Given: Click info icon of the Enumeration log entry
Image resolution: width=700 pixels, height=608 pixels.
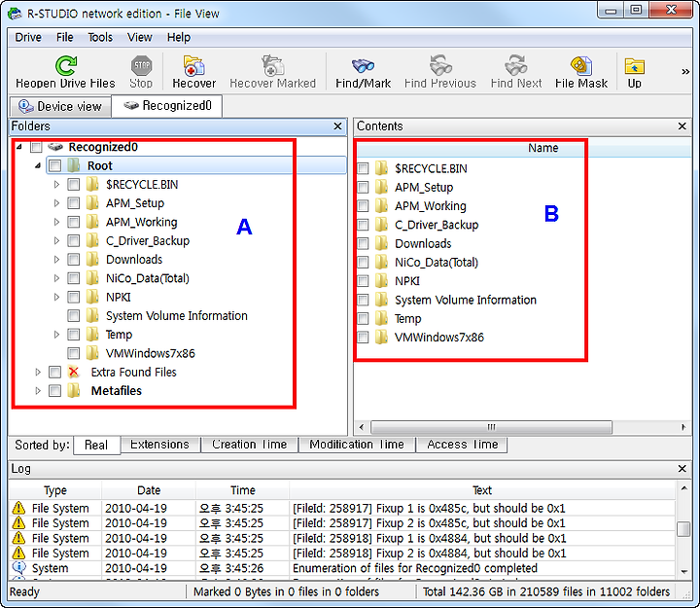Looking at the screenshot, I should [x=18, y=568].
